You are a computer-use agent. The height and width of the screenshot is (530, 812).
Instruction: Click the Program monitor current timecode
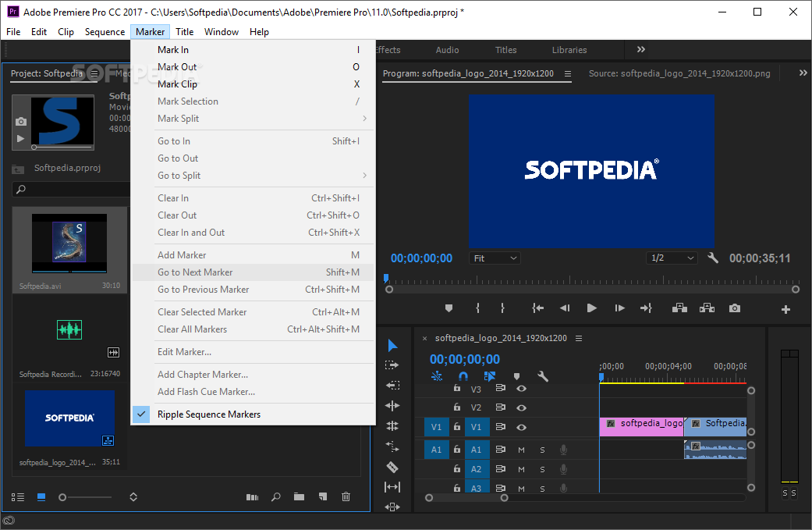point(421,258)
